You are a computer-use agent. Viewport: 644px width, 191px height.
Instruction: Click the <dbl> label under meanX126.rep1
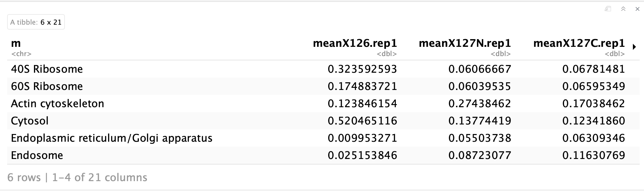point(387,53)
